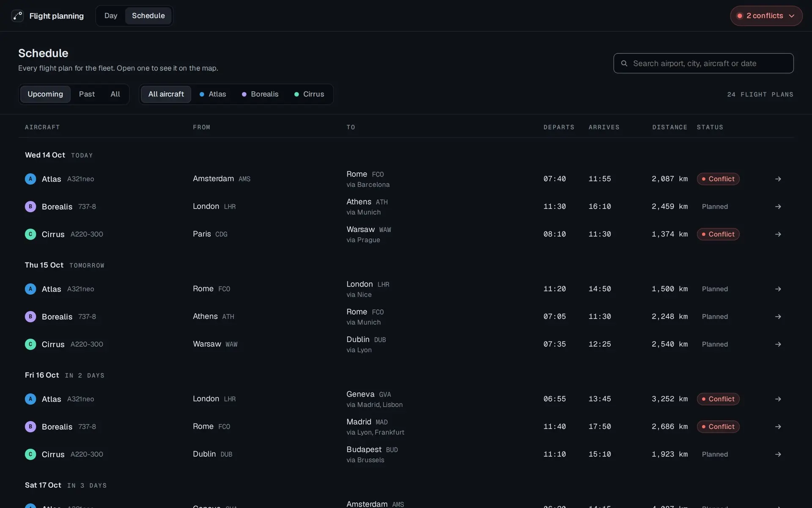Click the DISTANCE column header
The height and width of the screenshot is (508, 812).
(x=669, y=127)
